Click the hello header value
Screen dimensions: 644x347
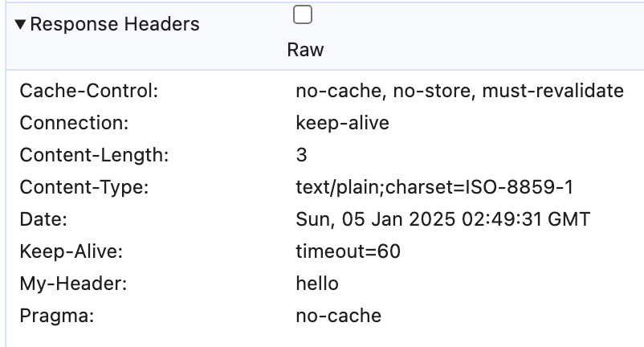pos(317,284)
